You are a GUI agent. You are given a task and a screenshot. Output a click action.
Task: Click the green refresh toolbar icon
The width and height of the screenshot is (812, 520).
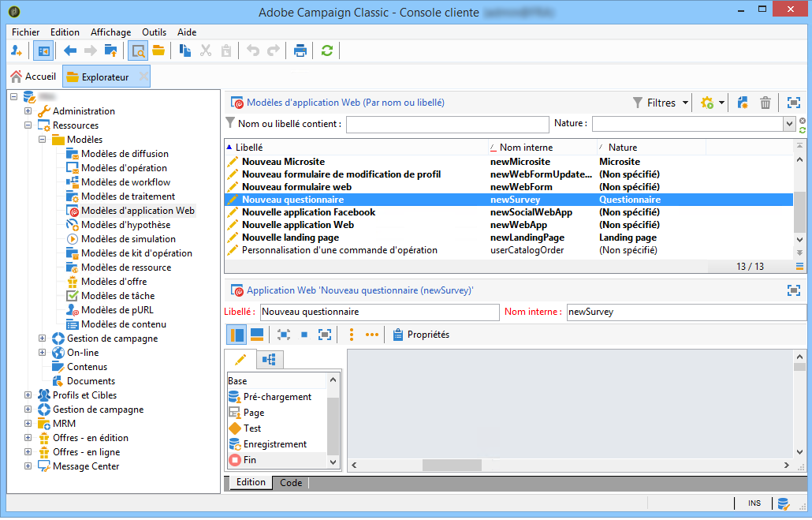[326, 51]
